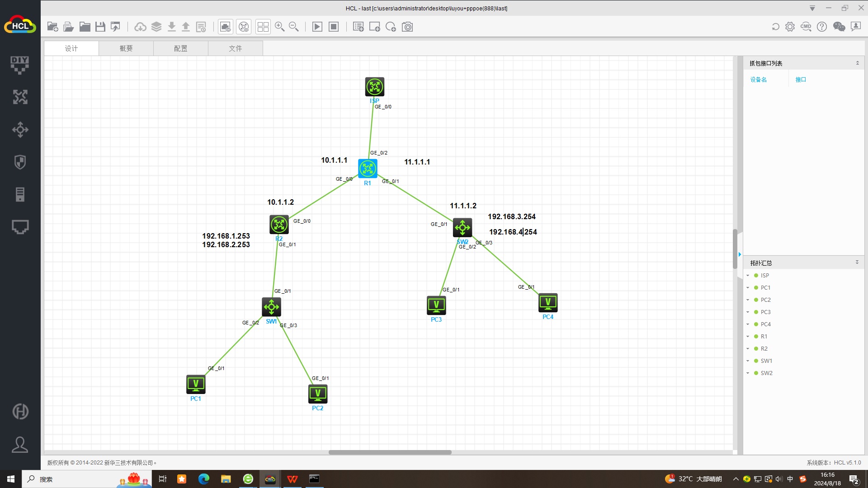Select the R1 router on canvas

tap(368, 169)
